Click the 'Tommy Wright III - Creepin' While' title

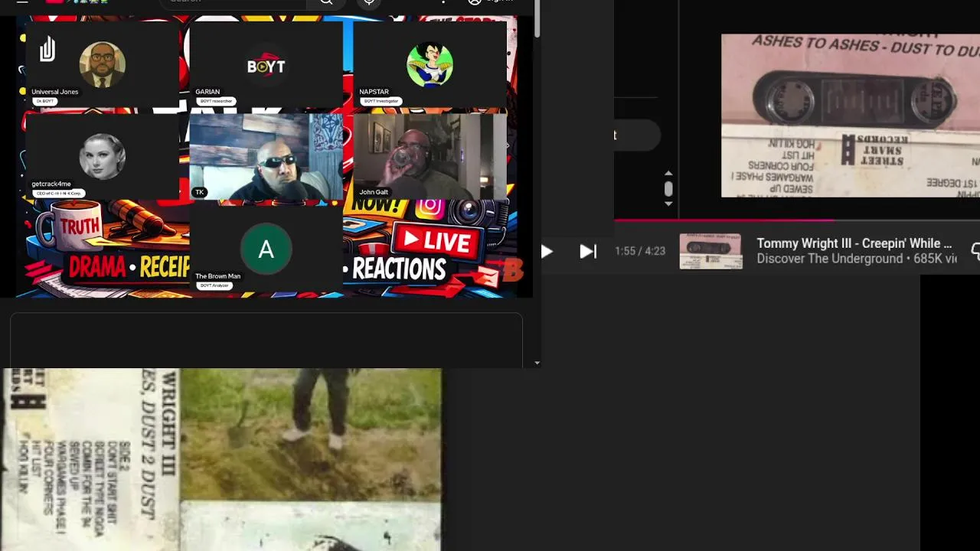tap(854, 243)
